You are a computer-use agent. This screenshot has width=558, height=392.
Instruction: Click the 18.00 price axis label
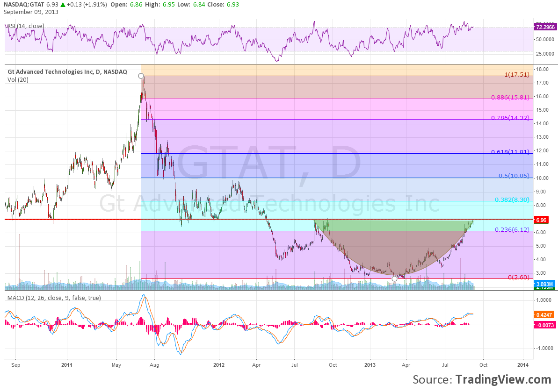(x=543, y=69)
